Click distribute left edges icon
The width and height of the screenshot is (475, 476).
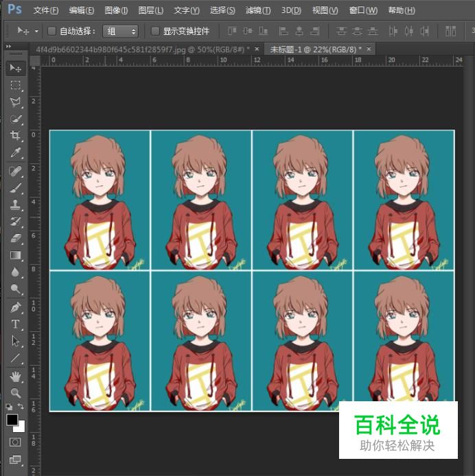click(393, 31)
